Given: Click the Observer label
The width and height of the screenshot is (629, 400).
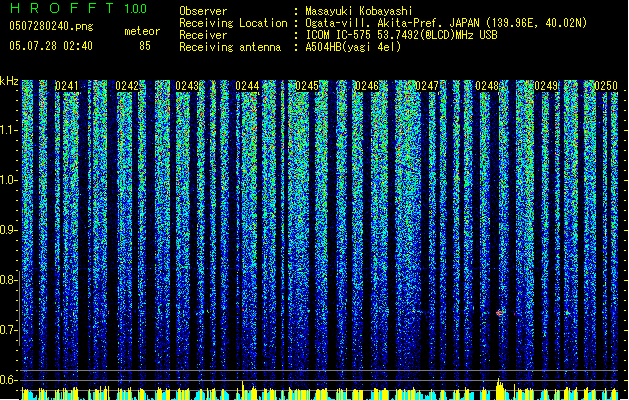Looking at the screenshot, I should pos(203,11).
